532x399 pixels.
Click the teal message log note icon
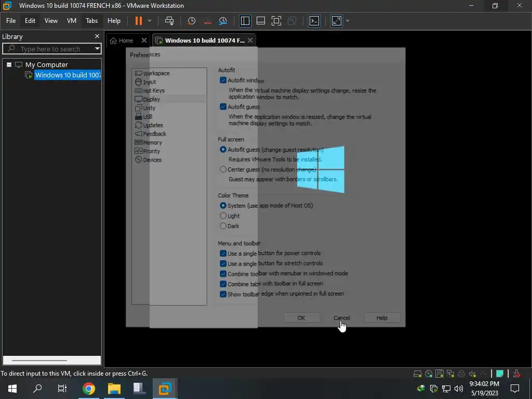[499, 374]
